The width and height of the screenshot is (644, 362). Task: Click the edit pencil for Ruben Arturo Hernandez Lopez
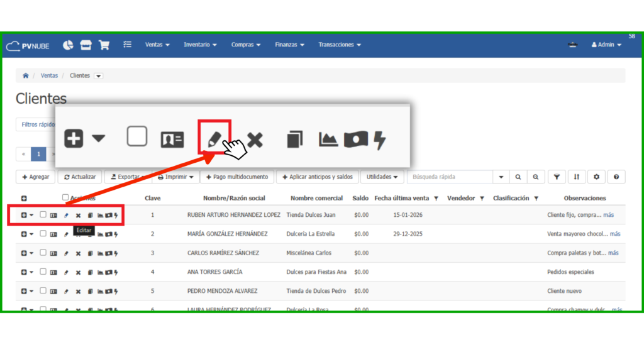(66, 216)
